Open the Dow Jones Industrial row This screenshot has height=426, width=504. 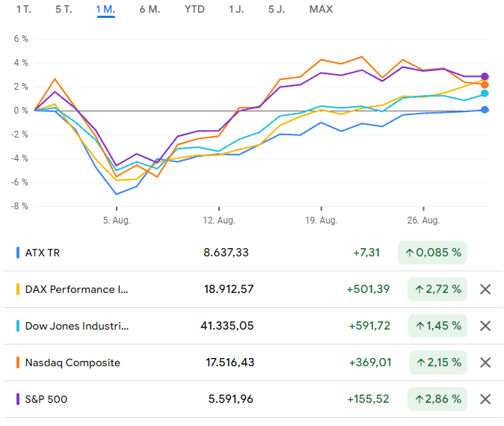[254, 326]
